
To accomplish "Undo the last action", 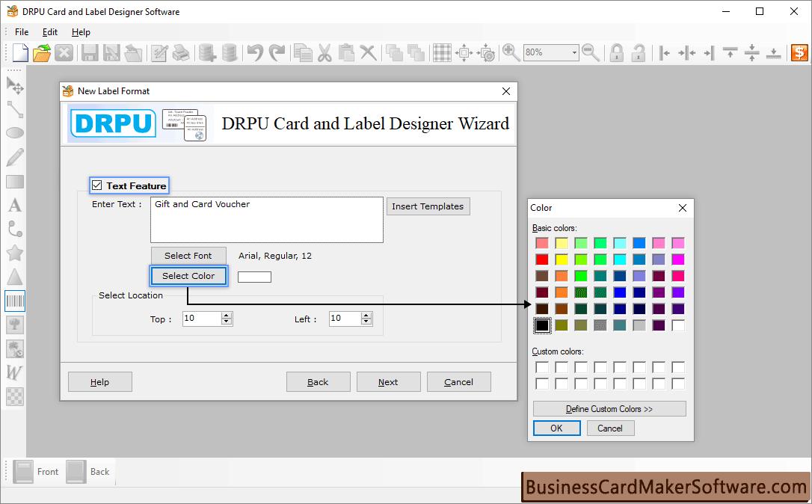I will tap(255, 53).
